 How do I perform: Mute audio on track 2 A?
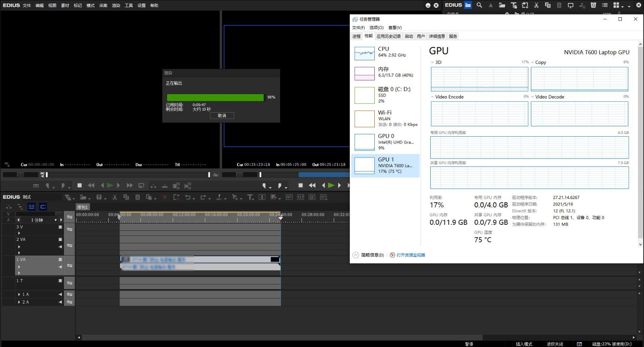(60, 302)
